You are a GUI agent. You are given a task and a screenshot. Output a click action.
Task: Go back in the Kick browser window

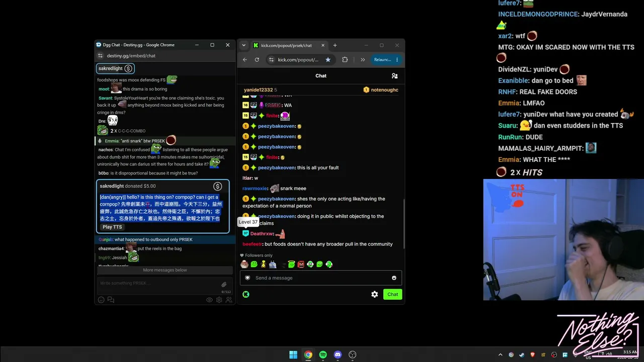(245, 59)
